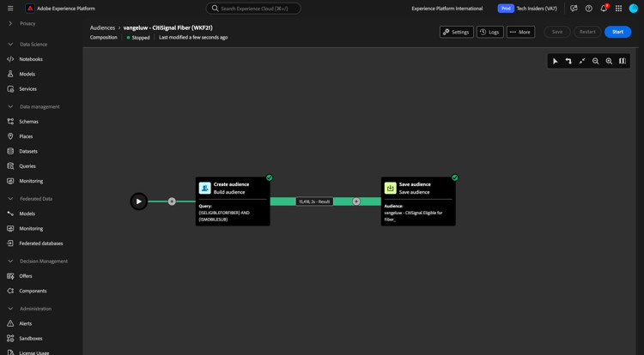This screenshot has width=644, height=355.
Task: Collapse the Data management section
Action: pos(10,106)
